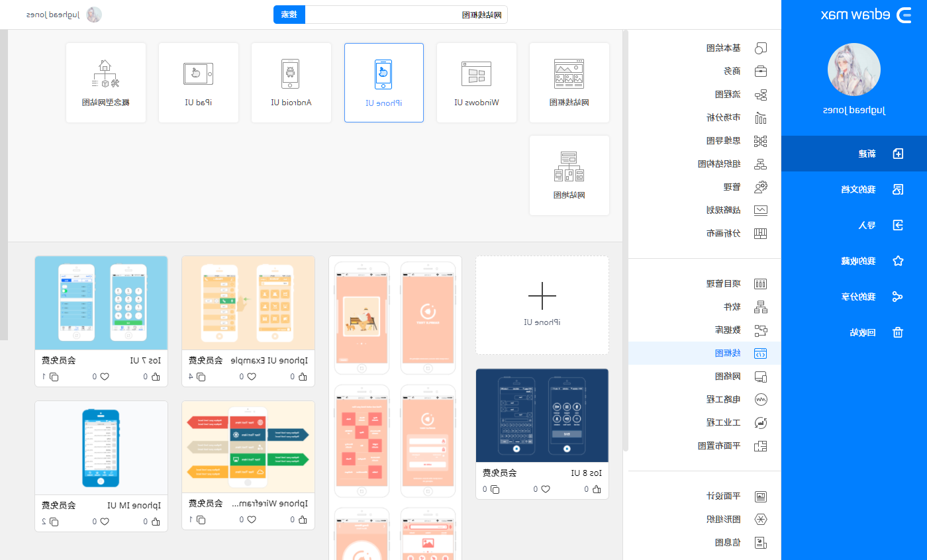
Task: Open 回收站 recycle bin in the sidebar
Action: pos(854,332)
